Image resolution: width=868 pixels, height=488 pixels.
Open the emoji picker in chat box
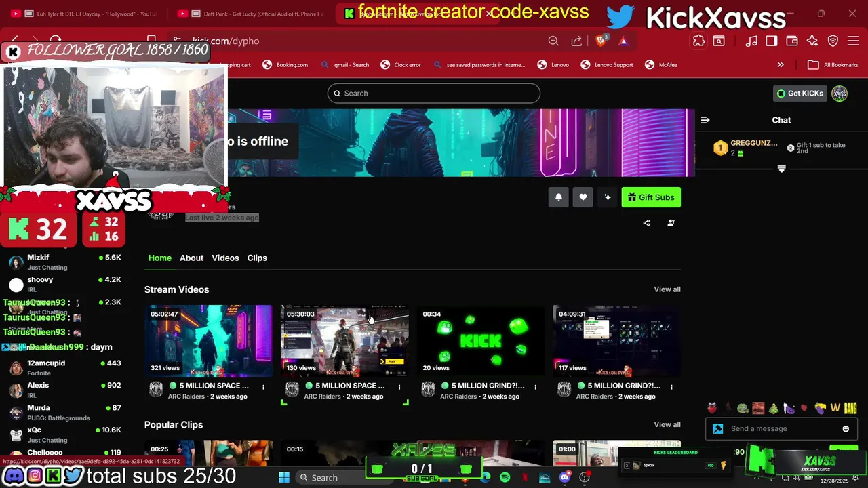(x=846, y=428)
